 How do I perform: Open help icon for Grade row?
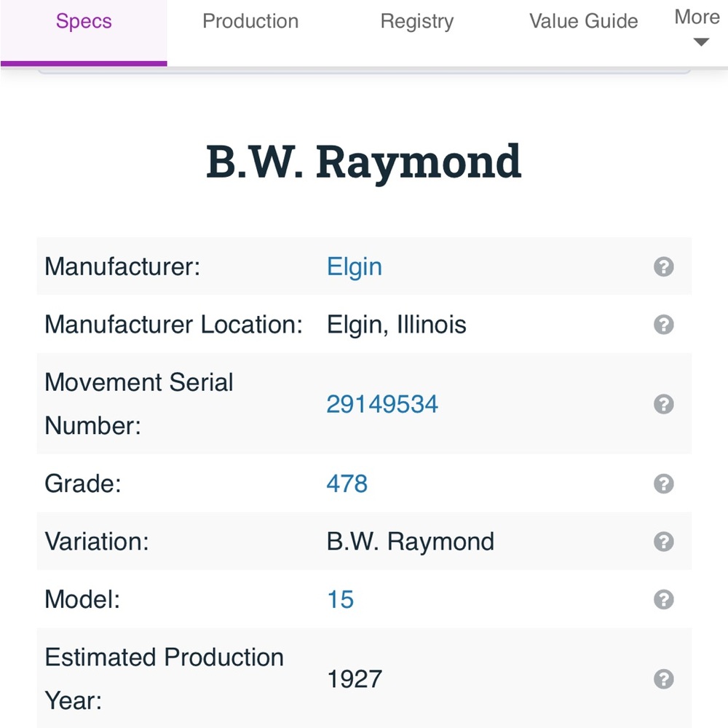click(x=663, y=484)
